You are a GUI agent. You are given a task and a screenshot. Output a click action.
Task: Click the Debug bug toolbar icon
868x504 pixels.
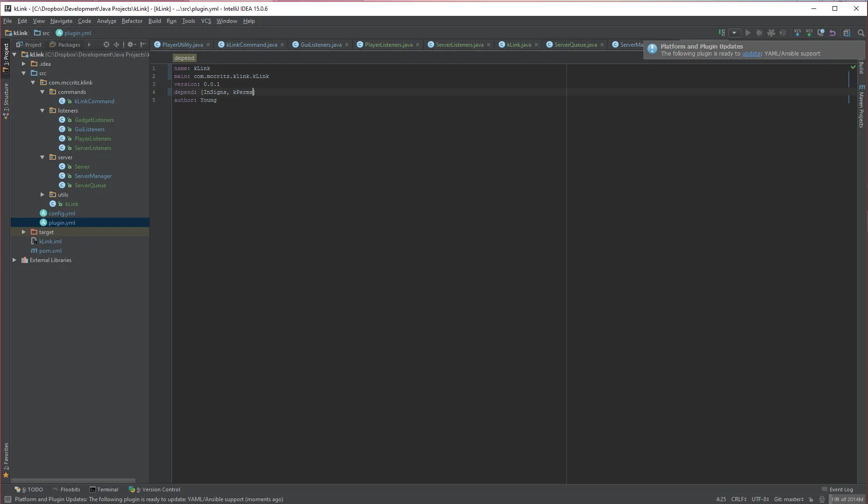tap(760, 33)
